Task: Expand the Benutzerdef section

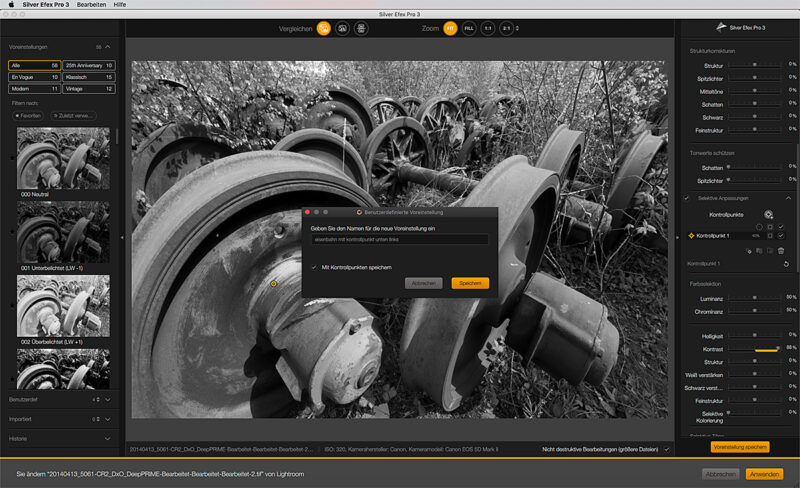Action: 108,400
